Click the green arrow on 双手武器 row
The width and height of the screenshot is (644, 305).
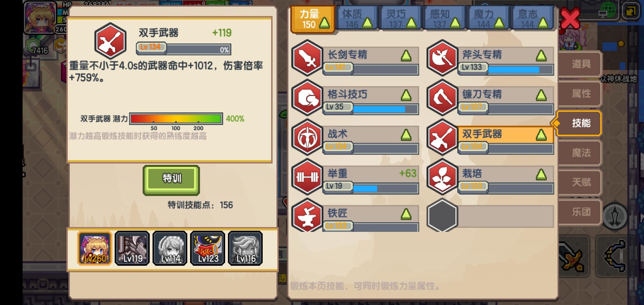(x=541, y=135)
